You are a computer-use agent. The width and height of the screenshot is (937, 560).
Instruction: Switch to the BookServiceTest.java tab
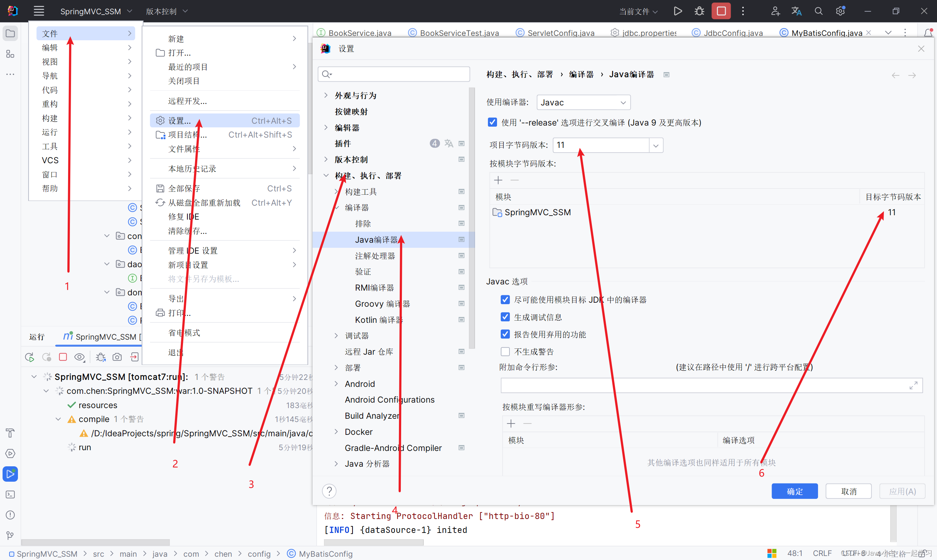[x=453, y=33]
